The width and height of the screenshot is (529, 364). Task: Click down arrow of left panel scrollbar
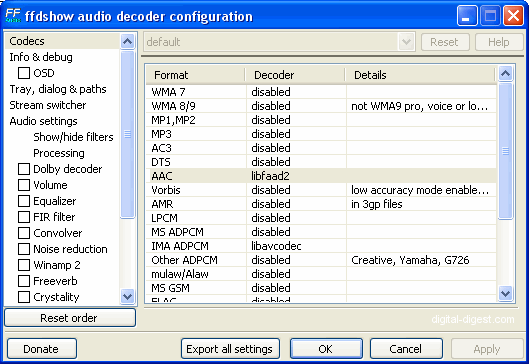click(x=128, y=297)
